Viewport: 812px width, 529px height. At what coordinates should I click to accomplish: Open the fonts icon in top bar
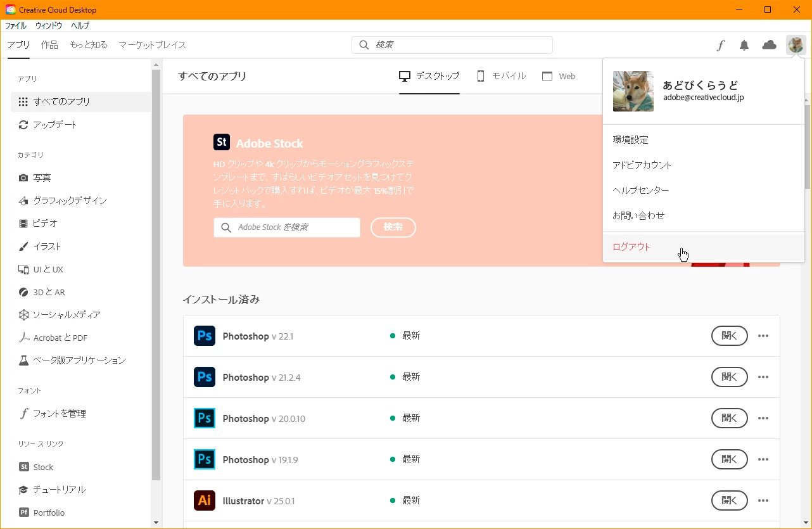tap(720, 45)
